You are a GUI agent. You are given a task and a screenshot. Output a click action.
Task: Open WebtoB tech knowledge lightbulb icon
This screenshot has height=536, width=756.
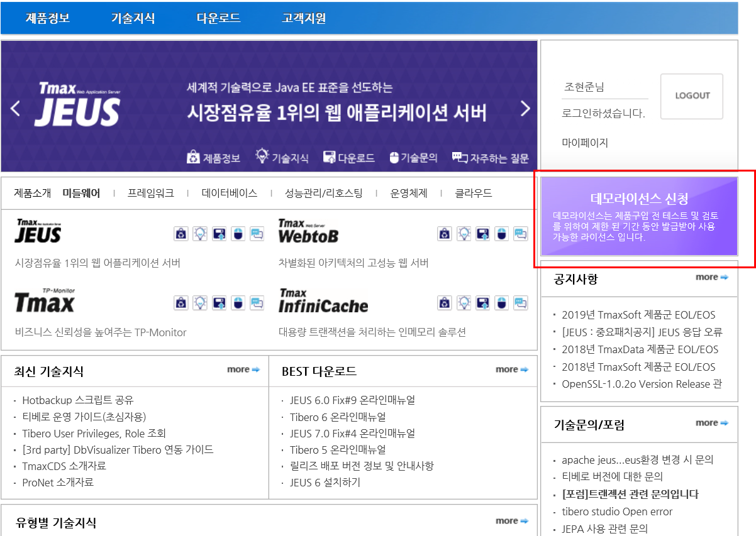pos(464,234)
